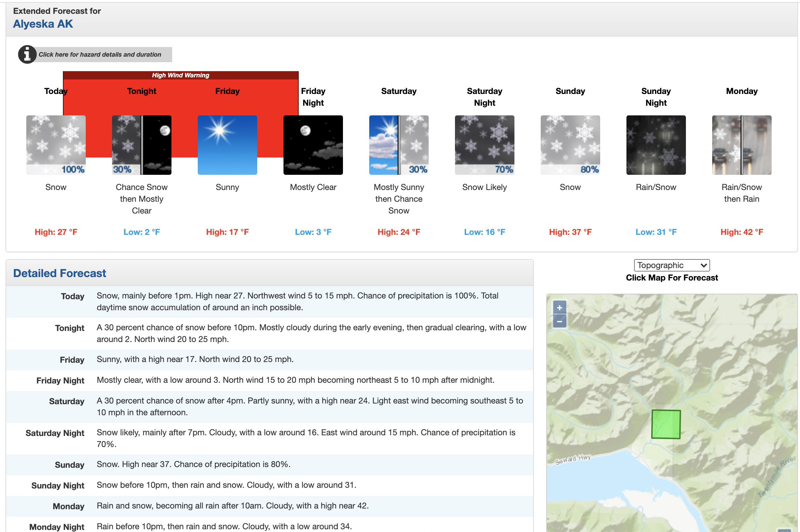Click the Alyeska AK location heading

point(43,24)
